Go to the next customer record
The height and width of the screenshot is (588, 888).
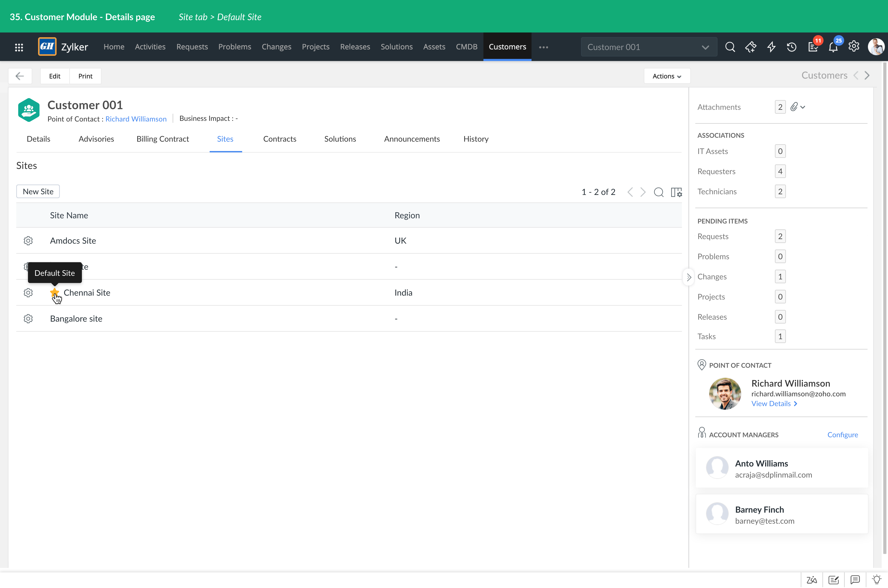pyautogui.click(x=867, y=75)
